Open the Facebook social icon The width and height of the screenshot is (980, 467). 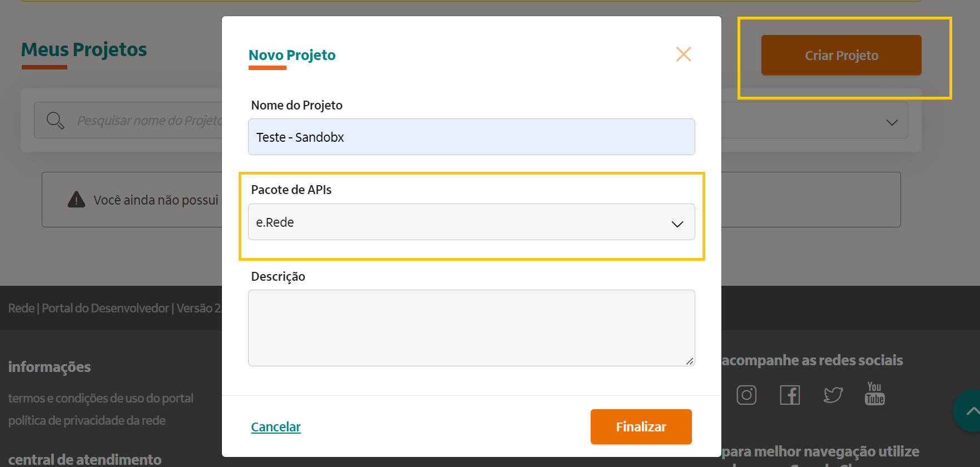point(790,395)
